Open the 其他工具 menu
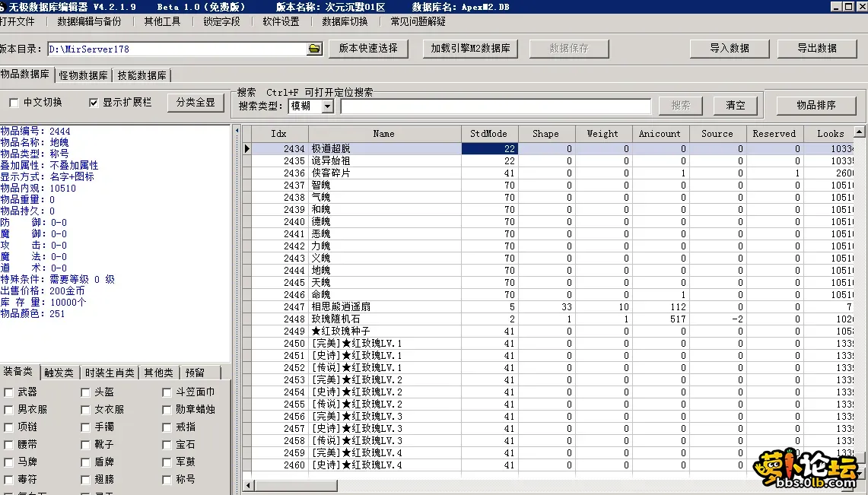This screenshot has width=868, height=495. 162,21
